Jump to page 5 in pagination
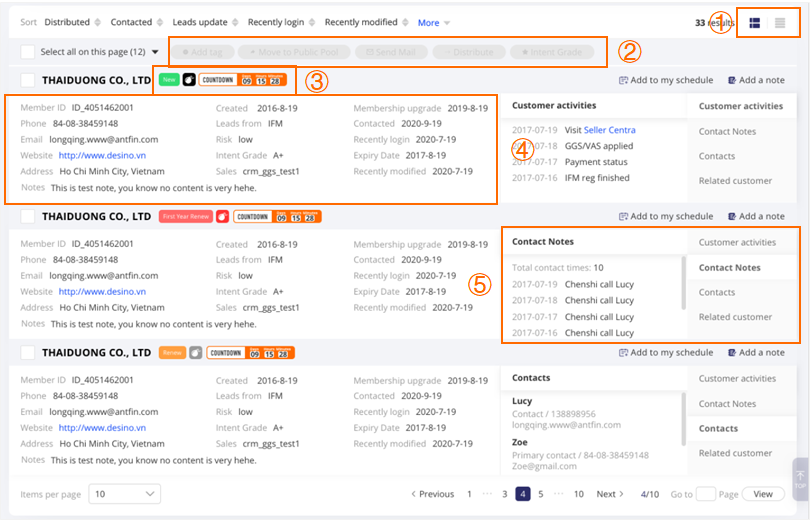810x520 pixels. (x=540, y=494)
